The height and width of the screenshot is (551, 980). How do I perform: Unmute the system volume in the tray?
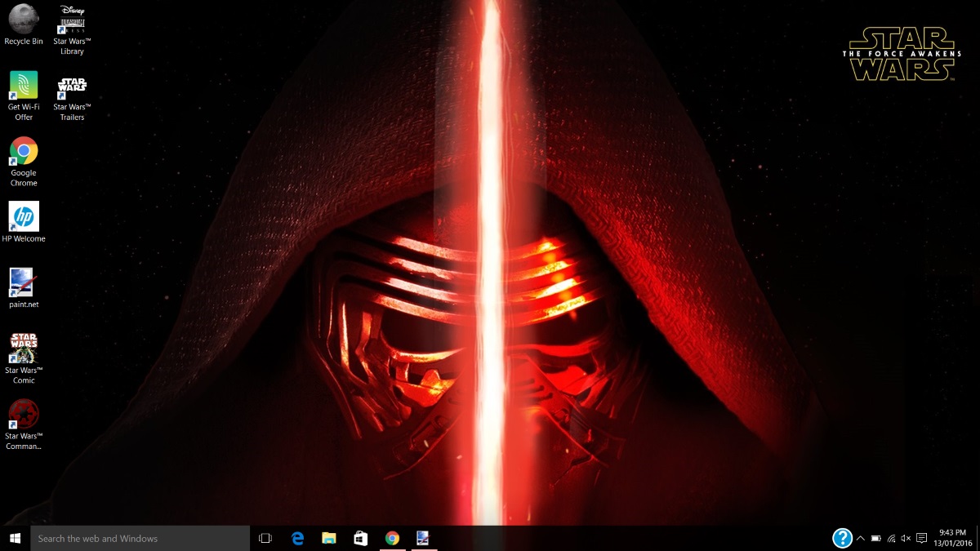(905, 538)
